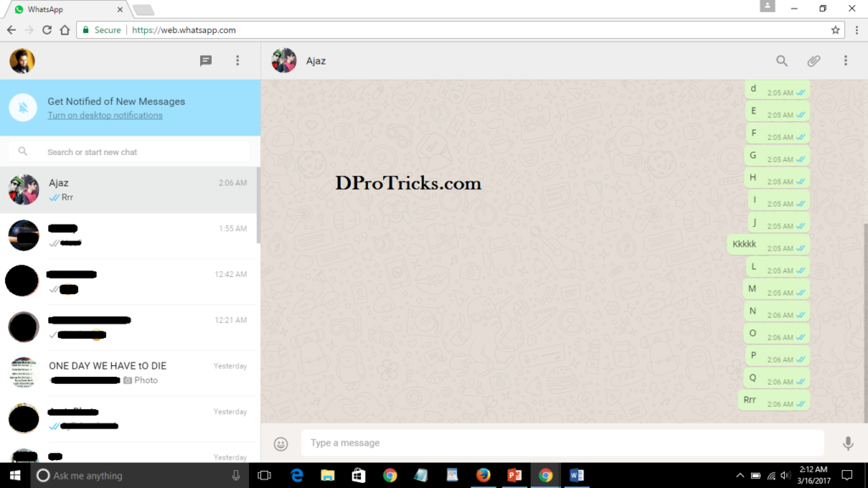The image size is (868, 488).
Task: Show the Secure site information
Action: click(102, 30)
